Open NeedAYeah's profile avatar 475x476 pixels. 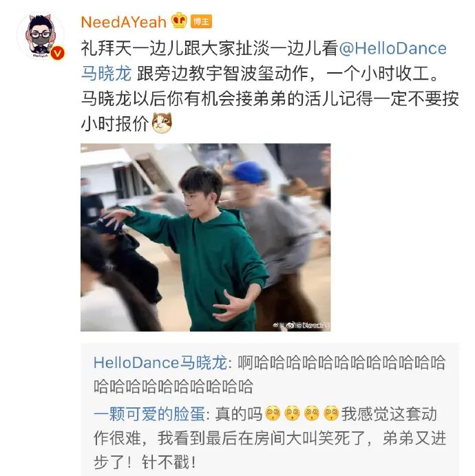[x=41, y=36]
